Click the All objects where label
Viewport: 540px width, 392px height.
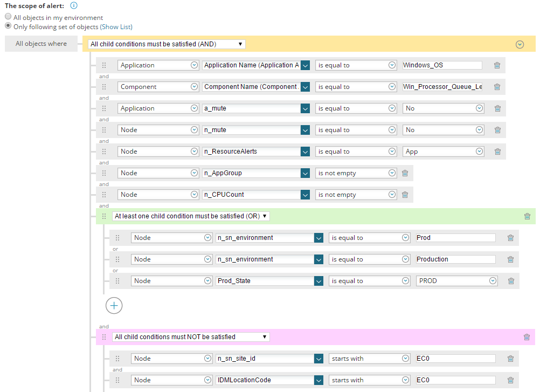(41, 44)
